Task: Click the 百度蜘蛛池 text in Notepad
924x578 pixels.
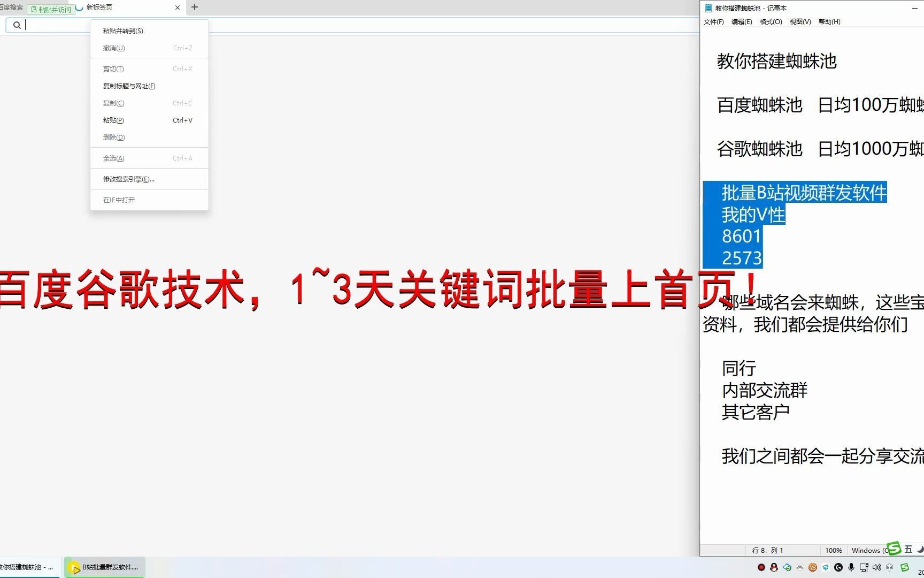Action: 759,105
